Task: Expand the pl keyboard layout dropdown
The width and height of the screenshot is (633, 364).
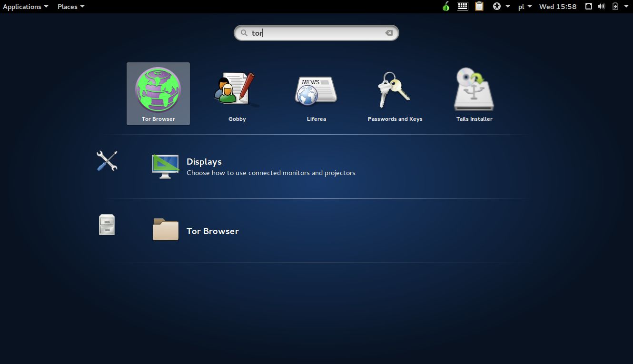Action: point(525,7)
